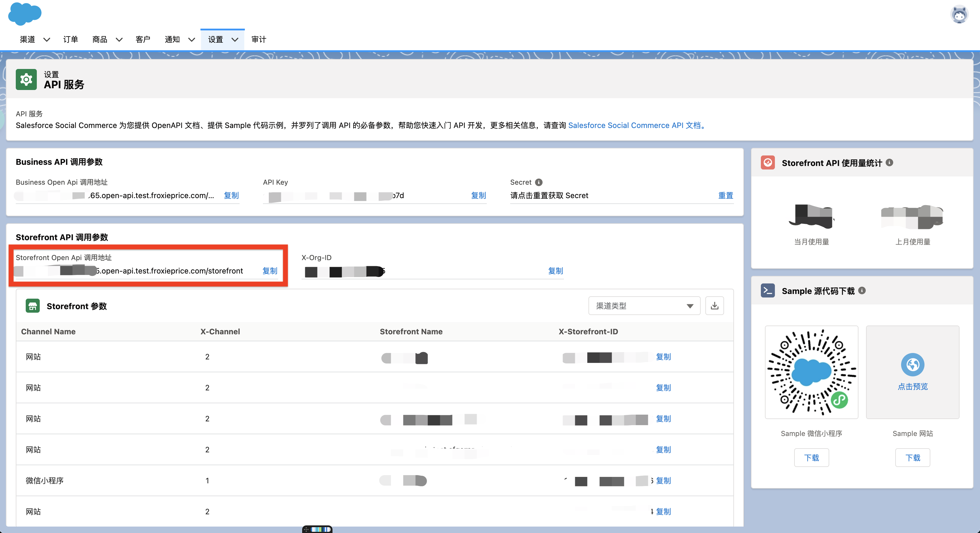Click 重置 to reset the Secret

[725, 195]
